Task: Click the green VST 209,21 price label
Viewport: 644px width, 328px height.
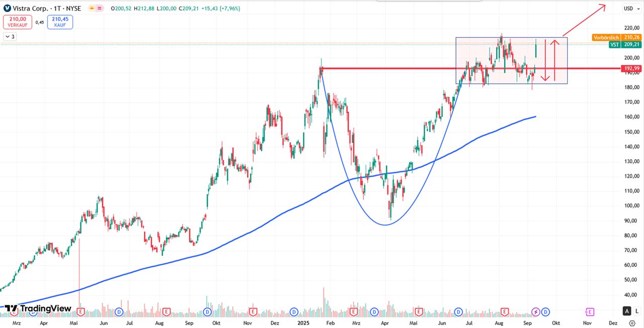Action: point(624,44)
